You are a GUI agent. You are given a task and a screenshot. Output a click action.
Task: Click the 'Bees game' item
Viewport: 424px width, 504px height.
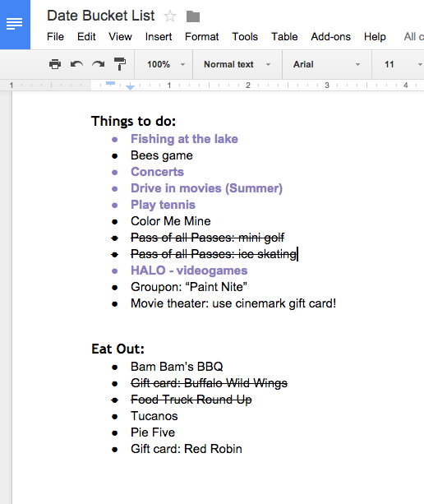click(x=162, y=155)
